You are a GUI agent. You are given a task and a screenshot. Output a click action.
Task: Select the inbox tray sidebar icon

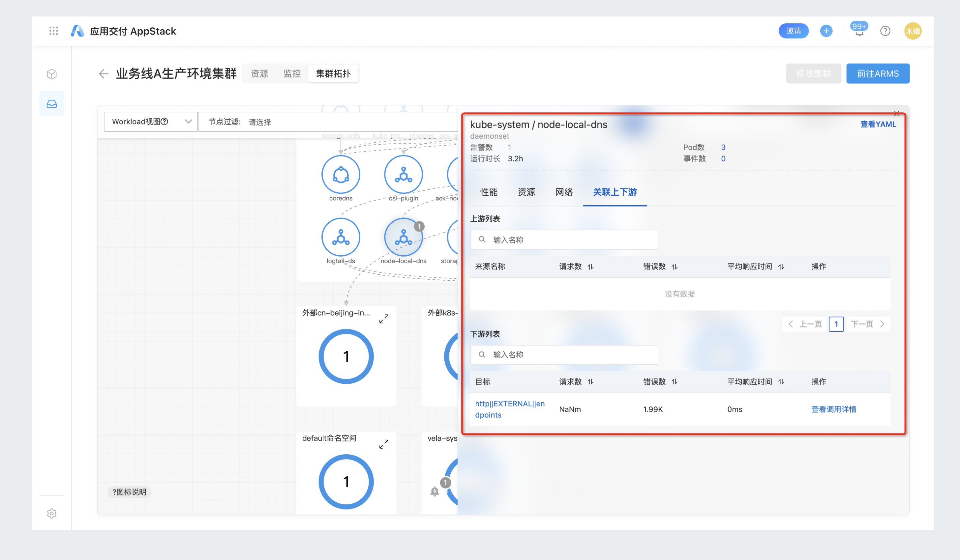point(52,103)
